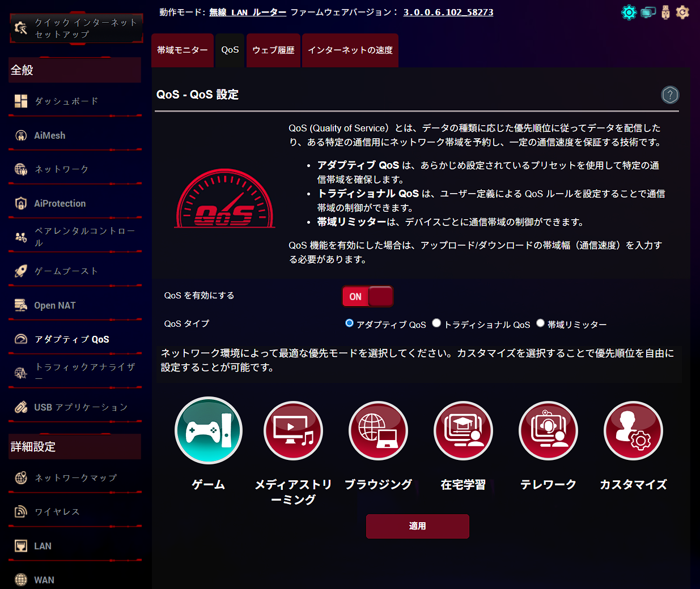The image size is (700, 589).
Task: Click the トラフィックアナライザー sidebar icon
Action: click(x=21, y=373)
